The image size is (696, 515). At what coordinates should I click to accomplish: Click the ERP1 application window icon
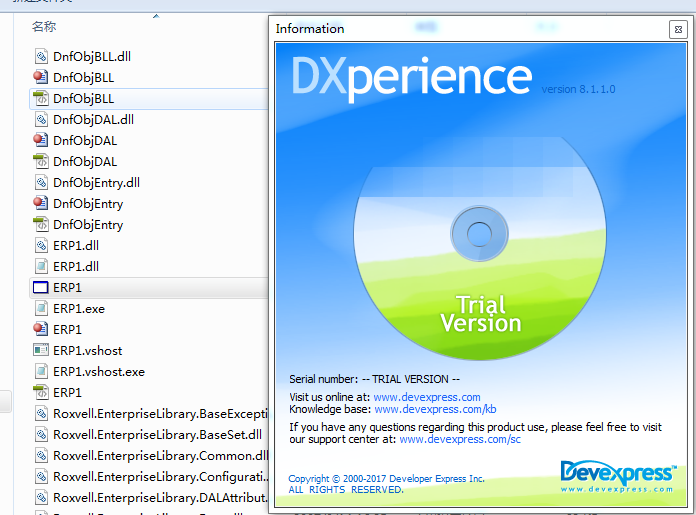(41, 288)
